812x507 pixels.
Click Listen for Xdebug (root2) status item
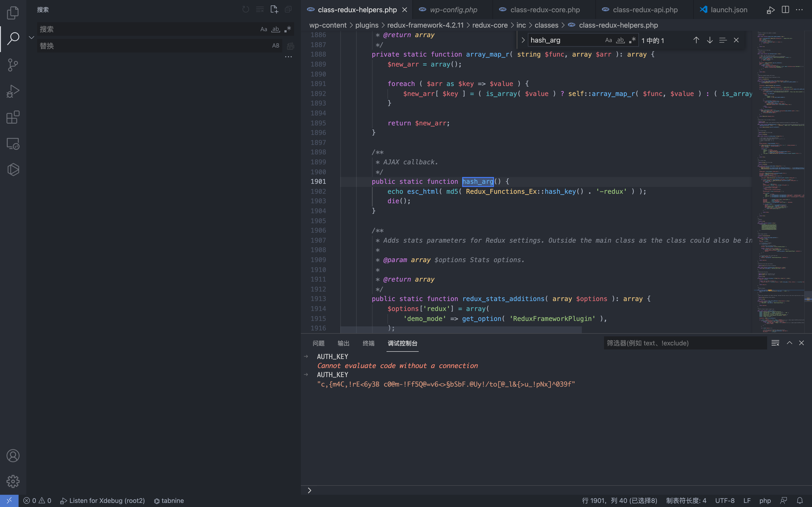point(102,501)
